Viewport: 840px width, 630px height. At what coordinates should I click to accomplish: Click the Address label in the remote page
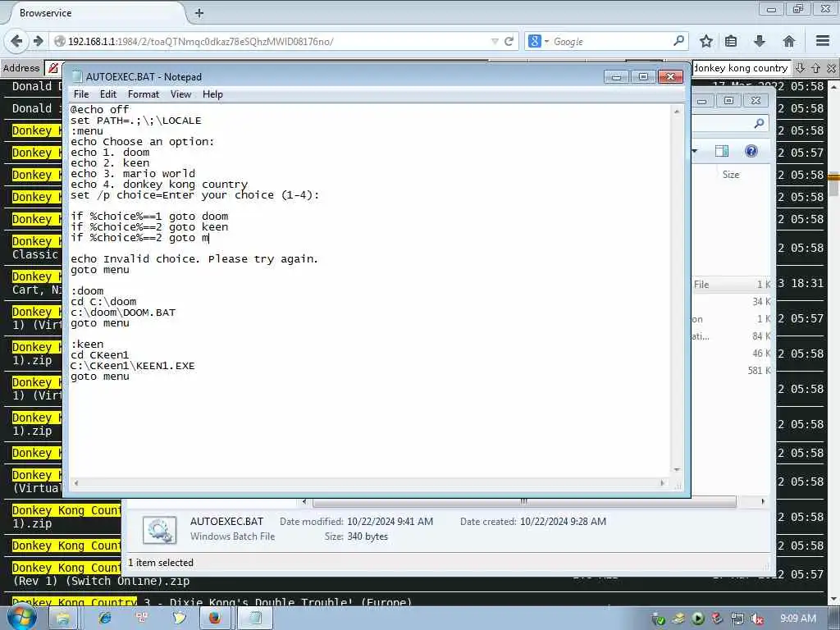[21, 68]
